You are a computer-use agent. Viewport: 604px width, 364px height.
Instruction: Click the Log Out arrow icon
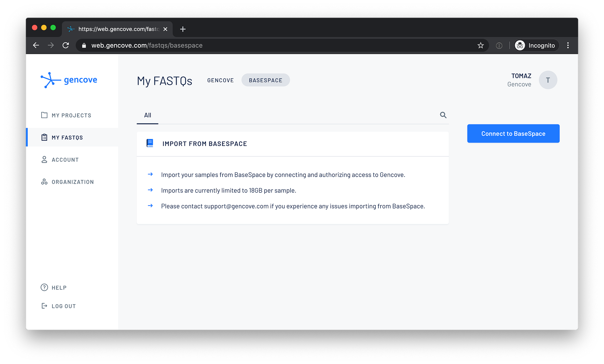coord(44,306)
